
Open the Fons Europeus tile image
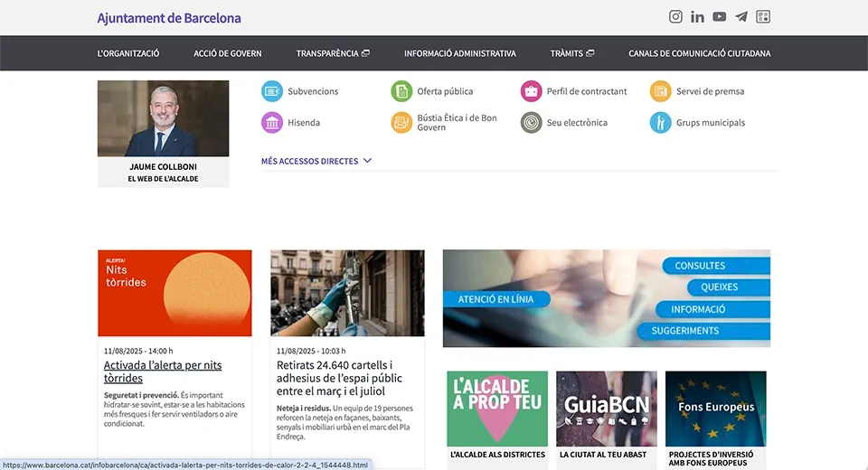click(716, 409)
